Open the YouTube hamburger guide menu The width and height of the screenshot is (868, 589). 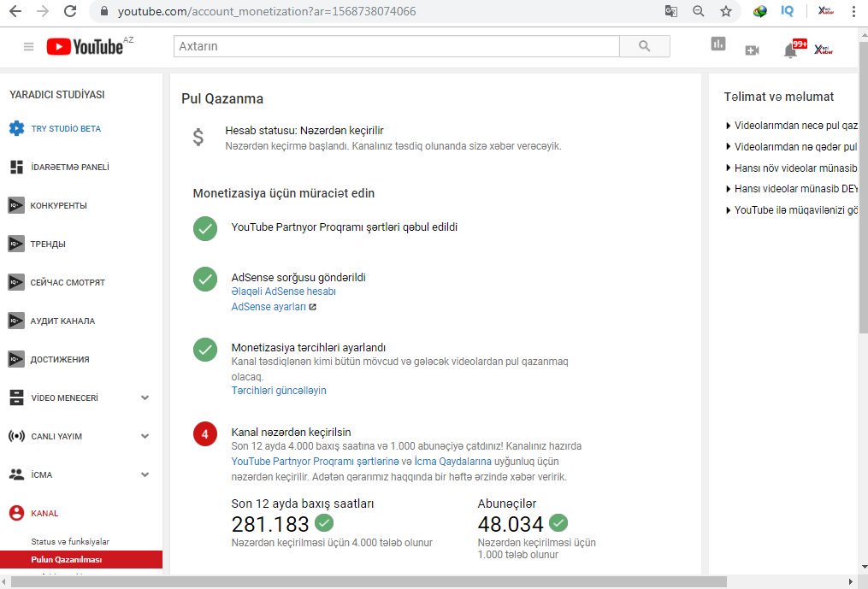click(29, 46)
